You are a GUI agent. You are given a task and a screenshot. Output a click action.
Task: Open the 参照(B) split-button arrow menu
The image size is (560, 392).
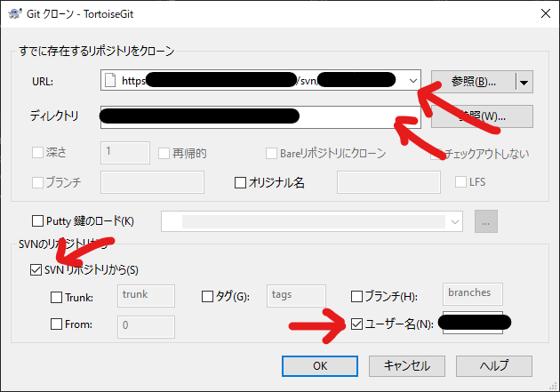524,82
